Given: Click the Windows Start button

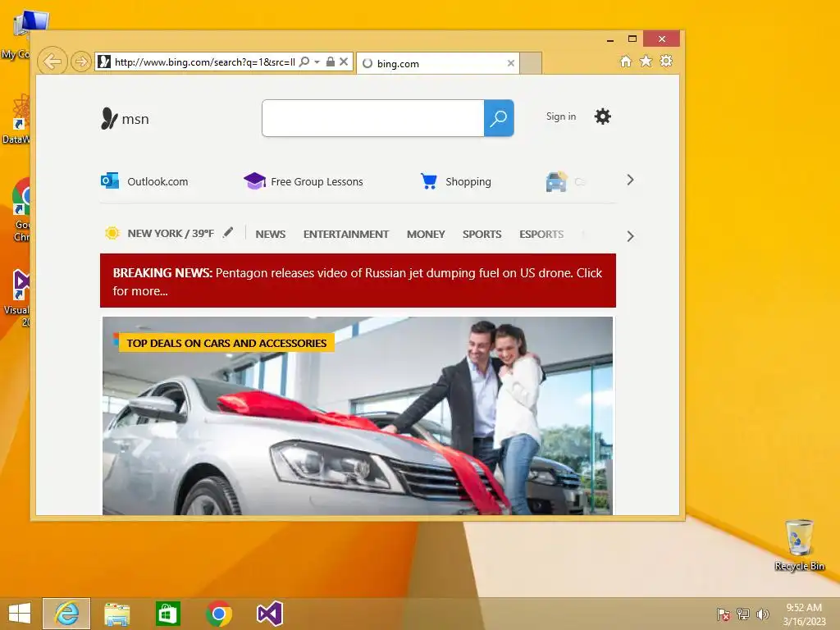Looking at the screenshot, I should tap(20, 614).
